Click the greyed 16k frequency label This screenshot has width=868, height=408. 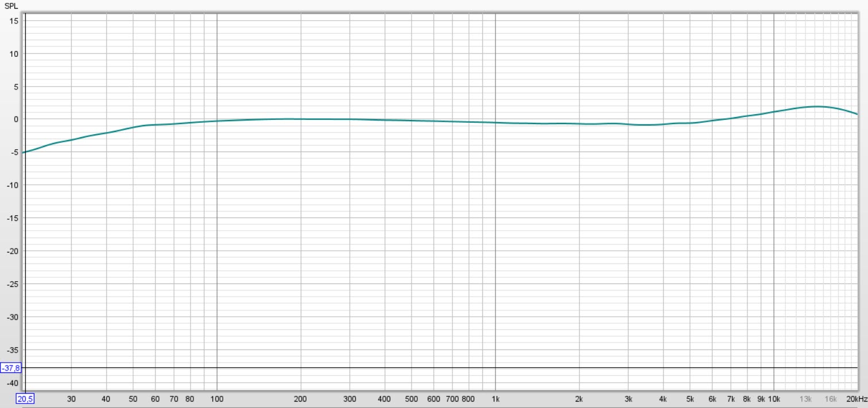click(x=831, y=399)
